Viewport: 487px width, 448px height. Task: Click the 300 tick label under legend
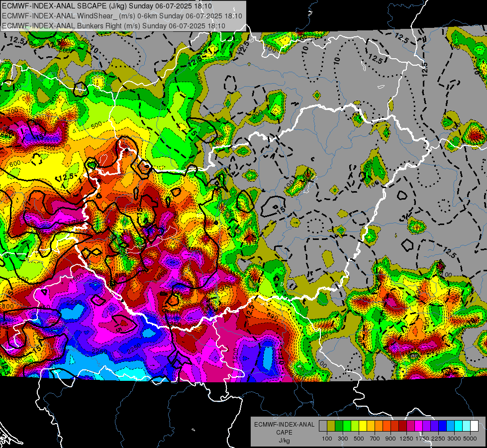click(343, 439)
